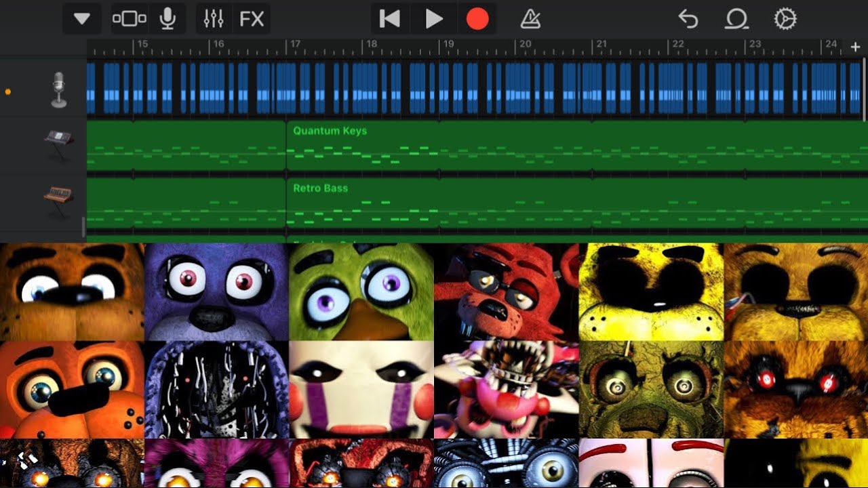Select the red Foxy face thumbnail
This screenshot has height=488, width=868.
506,291
